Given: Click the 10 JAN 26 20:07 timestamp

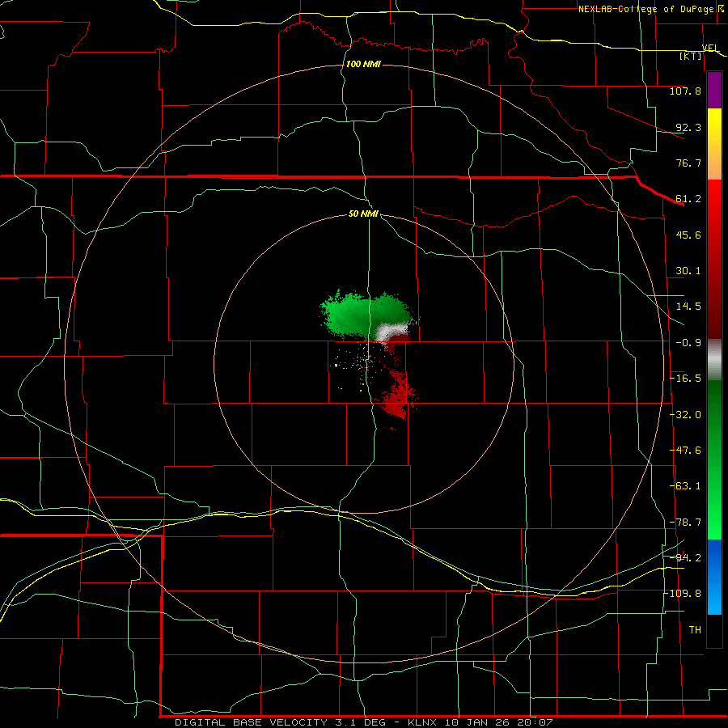Looking at the screenshot, I should [499, 722].
